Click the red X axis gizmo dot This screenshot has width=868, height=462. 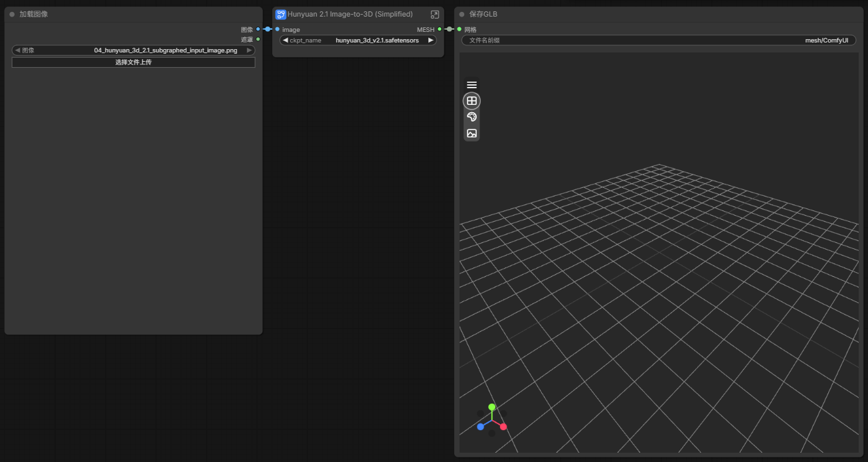click(503, 427)
